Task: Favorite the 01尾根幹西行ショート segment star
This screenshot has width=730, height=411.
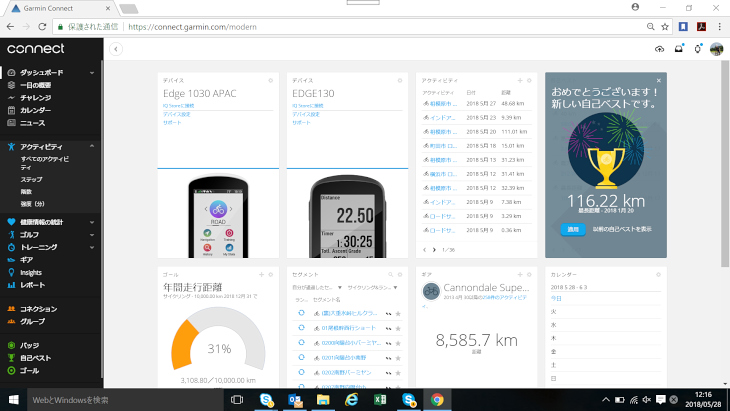Action: [x=398, y=329]
